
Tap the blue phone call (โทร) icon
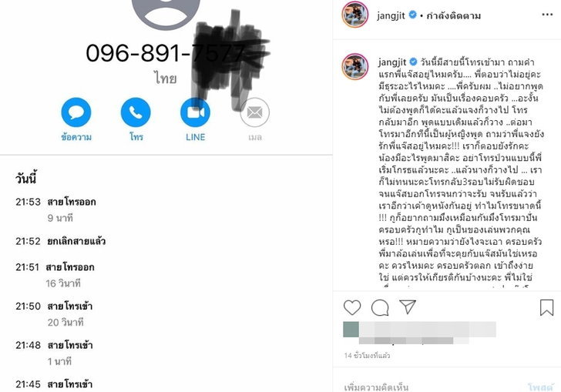(136, 112)
